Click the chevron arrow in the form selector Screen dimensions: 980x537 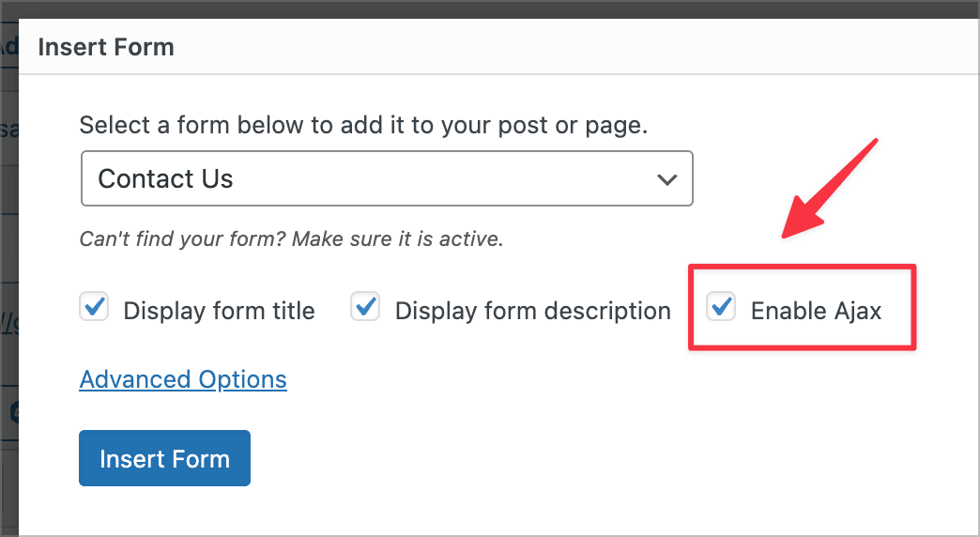[667, 178]
